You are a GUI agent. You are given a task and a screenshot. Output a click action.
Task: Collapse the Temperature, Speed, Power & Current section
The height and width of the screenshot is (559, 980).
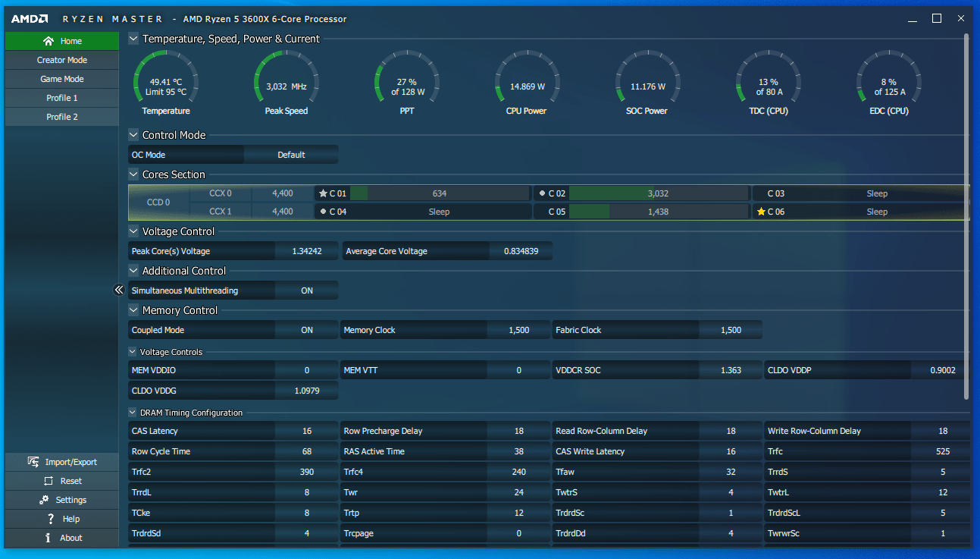click(133, 39)
